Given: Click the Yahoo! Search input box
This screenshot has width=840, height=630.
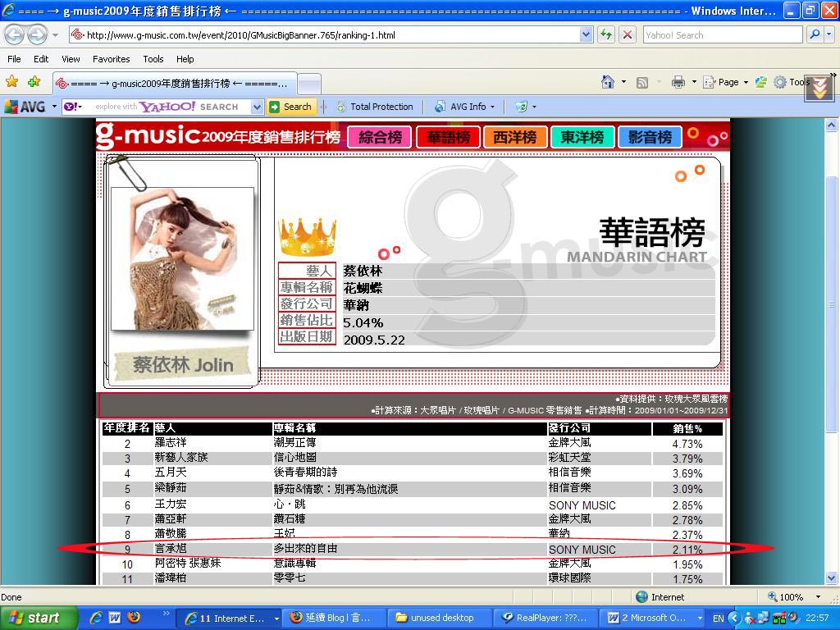Looking at the screenshot, I should pos(722,35).
